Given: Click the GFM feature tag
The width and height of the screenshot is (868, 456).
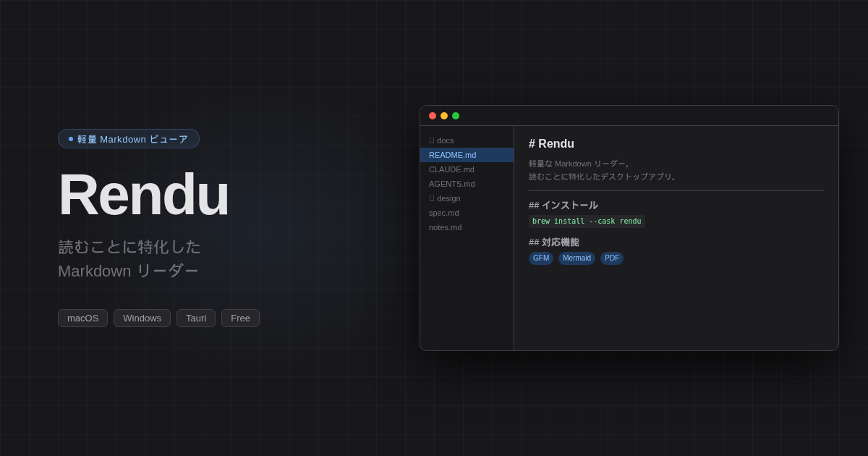Looking at the screenshot, I should pyautogui.click(x=541, y=258).
